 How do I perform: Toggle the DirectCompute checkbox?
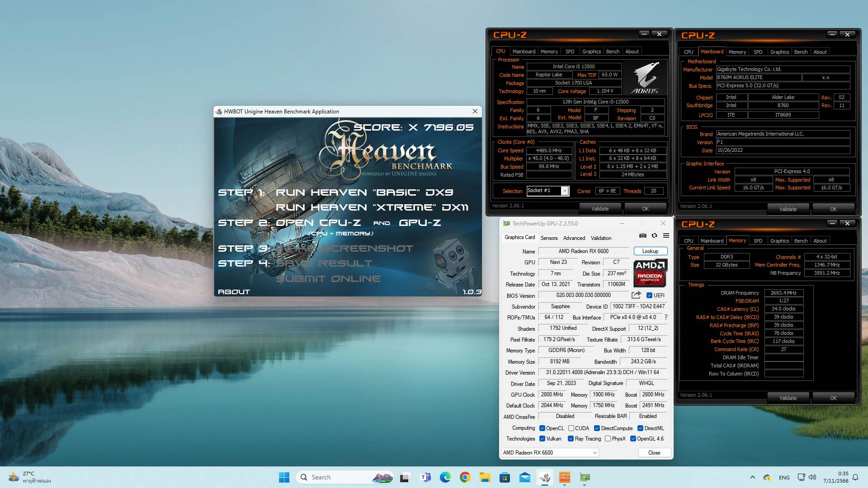pos(597,428)
